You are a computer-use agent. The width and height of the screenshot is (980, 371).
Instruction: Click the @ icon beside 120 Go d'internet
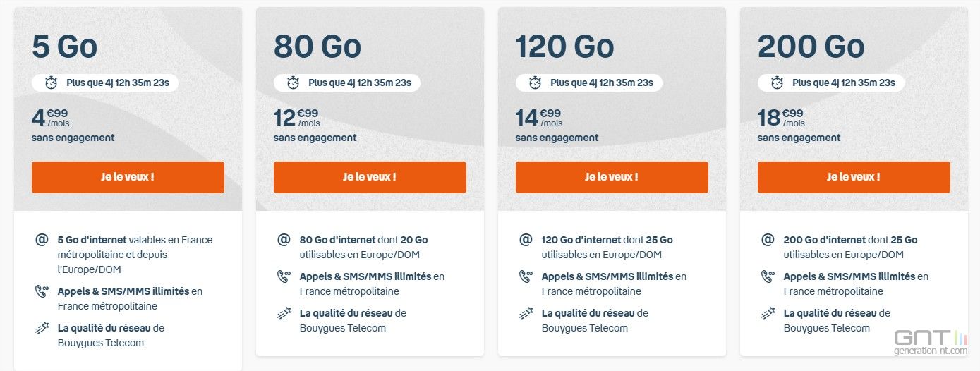coord(526,240)
